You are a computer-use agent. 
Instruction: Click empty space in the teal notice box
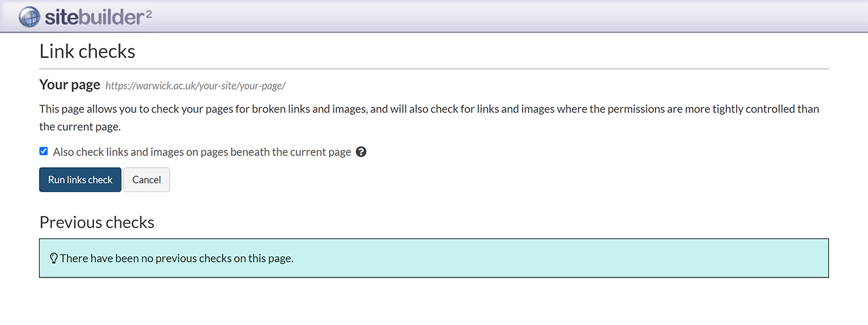click(x=549, y=259)
